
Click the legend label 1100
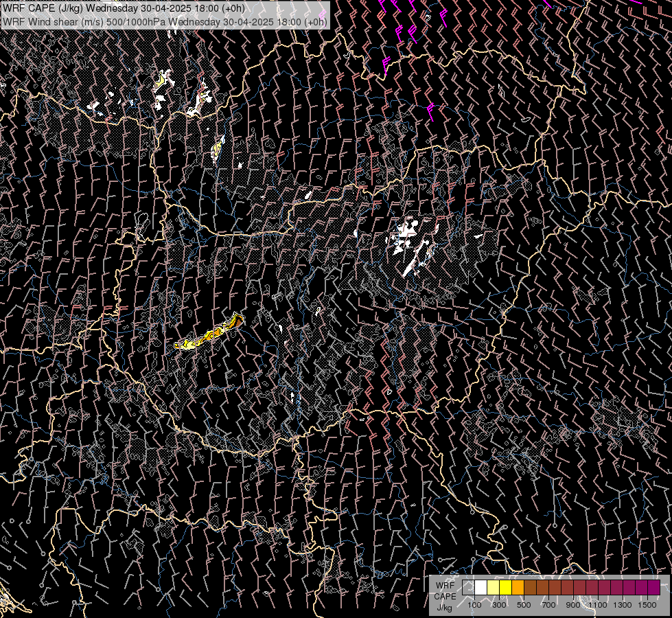pyautogui.click(x=598, y=605)
